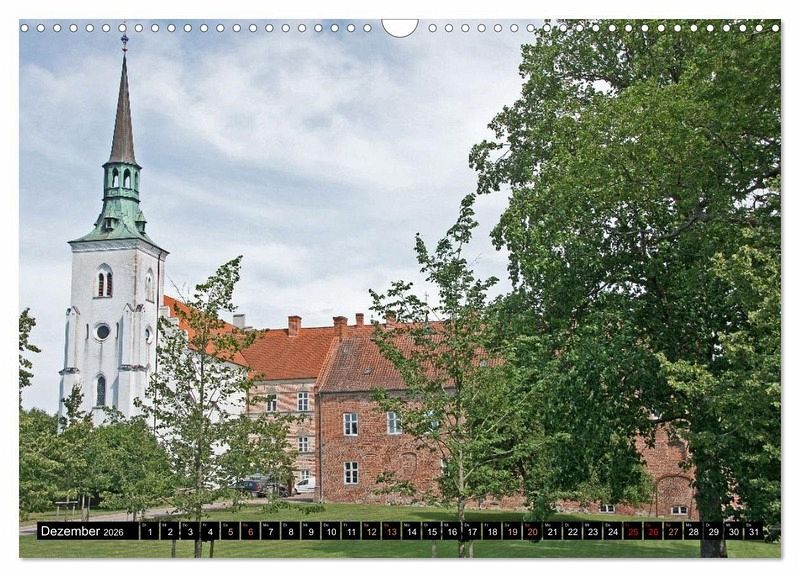Select red-marked day 6 in the strip
The height and width of the screenshot is (577, 800).
pyautogui.click(x=250, y=531)
